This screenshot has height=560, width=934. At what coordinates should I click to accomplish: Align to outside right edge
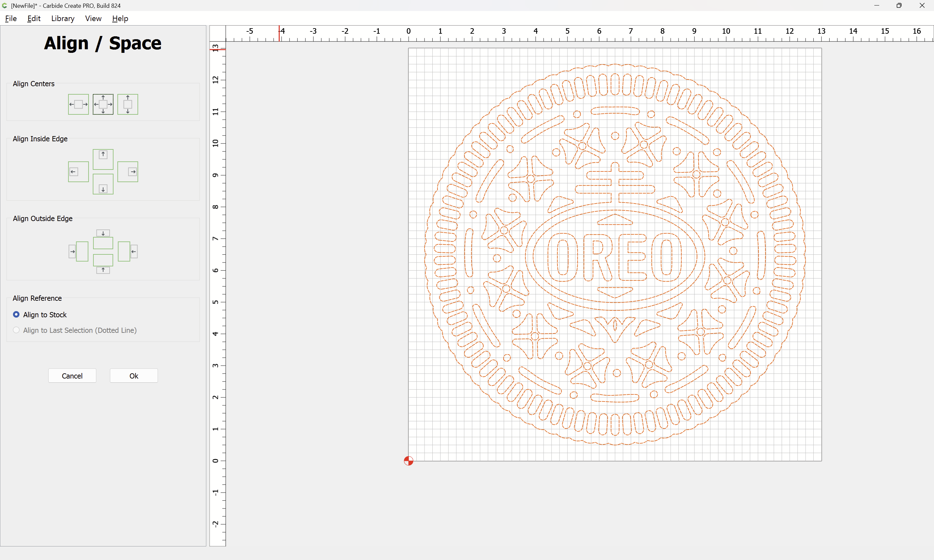pyautogui.click(x=127, y=251)
